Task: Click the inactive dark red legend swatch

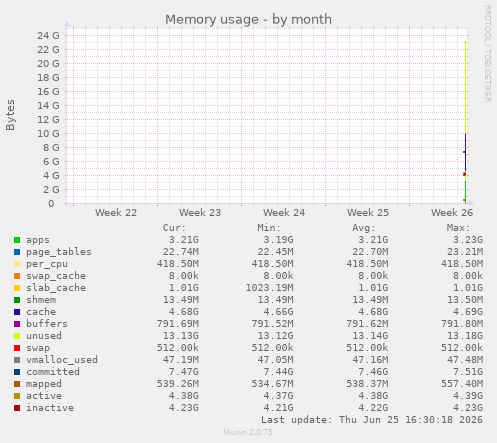Action: (x=17, y=408)
